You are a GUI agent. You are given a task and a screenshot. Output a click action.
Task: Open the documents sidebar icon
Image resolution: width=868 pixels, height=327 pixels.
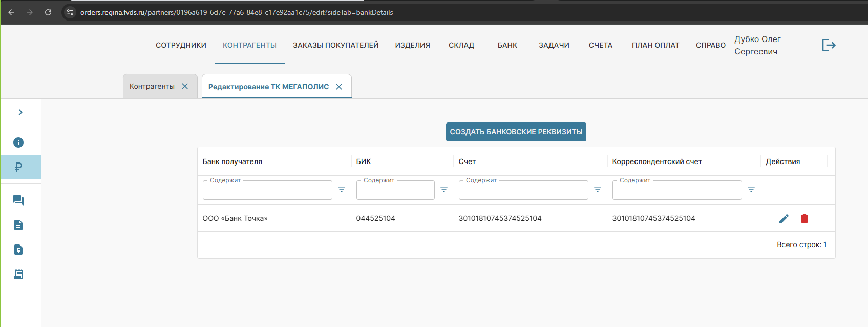(x=18, y=225)
